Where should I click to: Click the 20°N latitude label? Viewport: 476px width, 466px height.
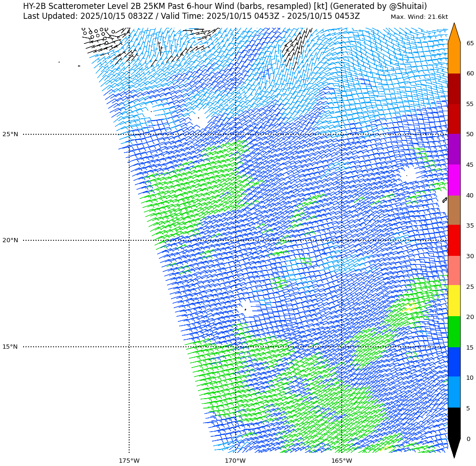[10, 240]
